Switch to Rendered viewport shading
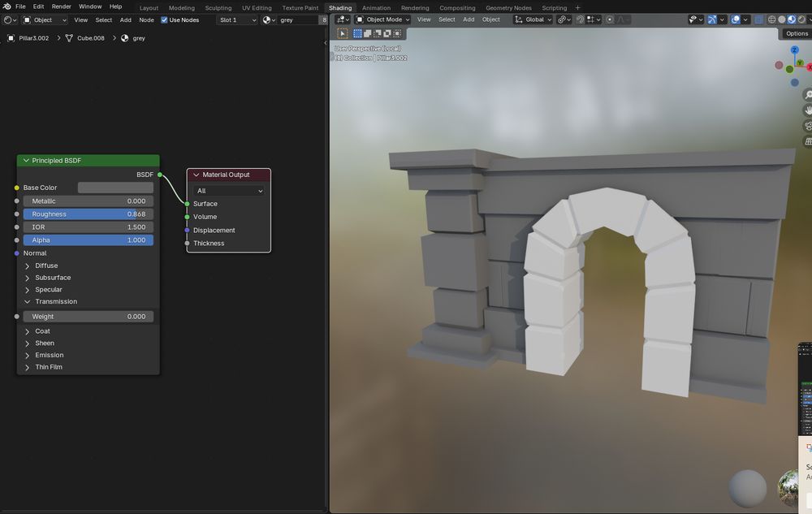 801,19
